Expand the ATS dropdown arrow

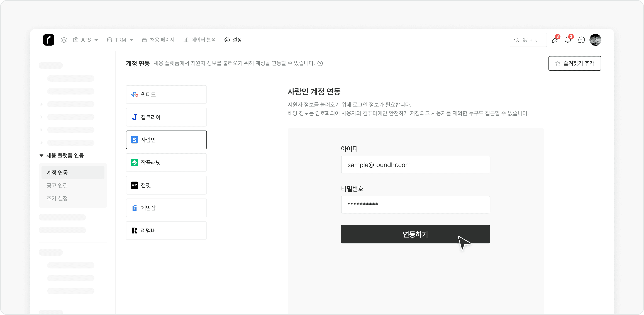[x=96, y=40]
